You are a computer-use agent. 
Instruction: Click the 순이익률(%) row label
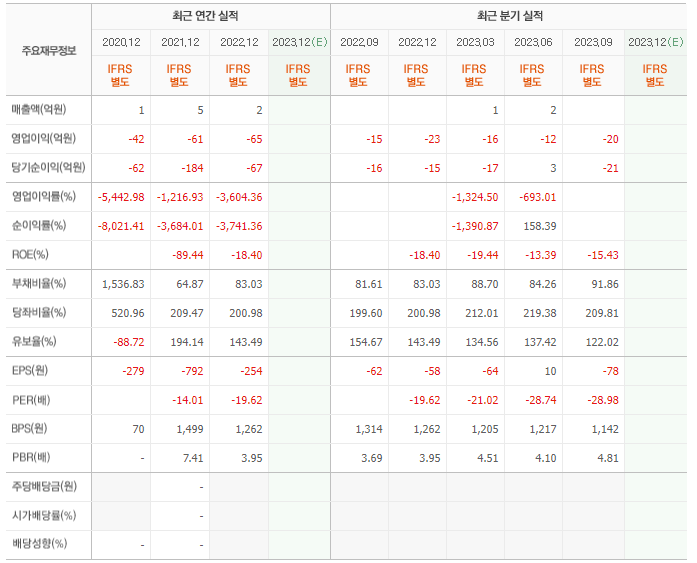point(39,226)
